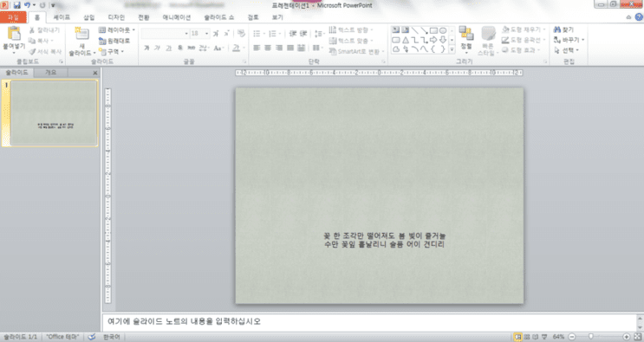Click the zoom slider handle in status bar
The width and height of the screenshot is (644, 342).
590,337
